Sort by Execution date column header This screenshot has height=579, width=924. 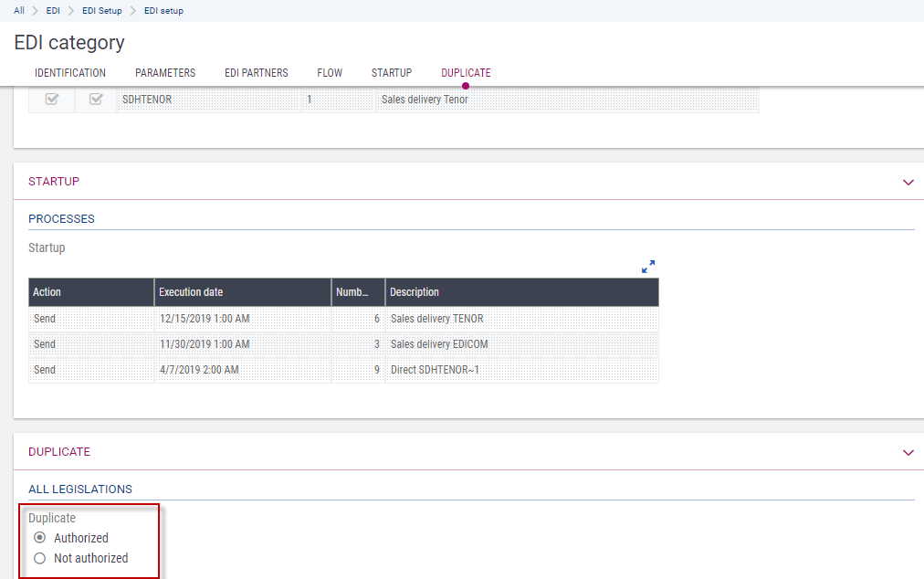[242, 292]
